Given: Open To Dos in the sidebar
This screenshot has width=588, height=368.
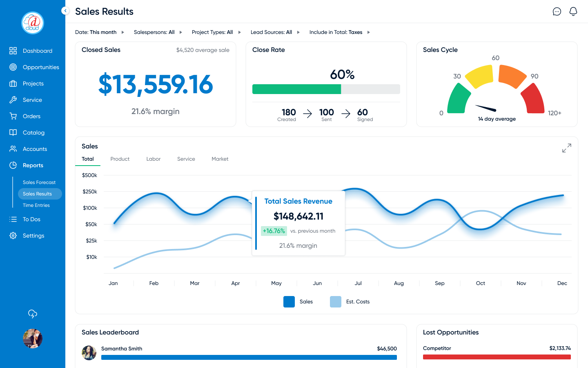Looking at the screenshot, I should (31, 219).
